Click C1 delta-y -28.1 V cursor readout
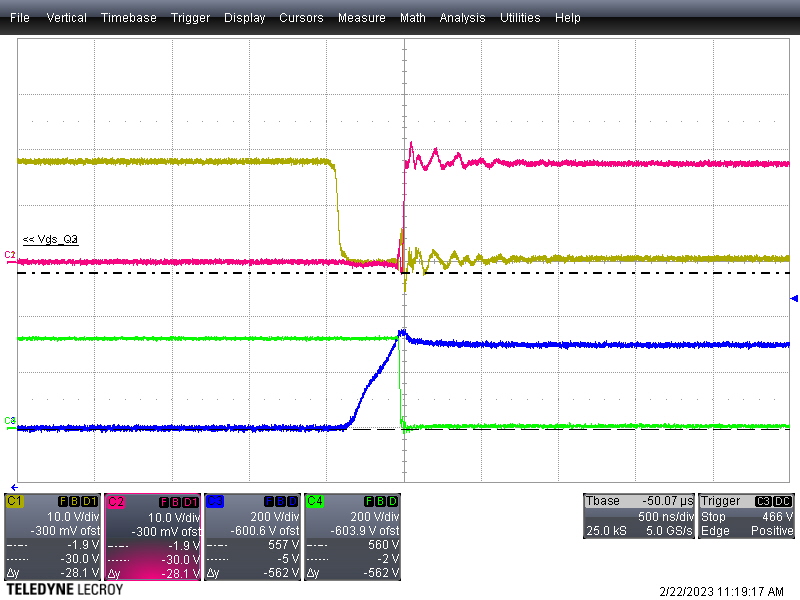The height and width of the screenshot is (600, 800). point(80,573)
